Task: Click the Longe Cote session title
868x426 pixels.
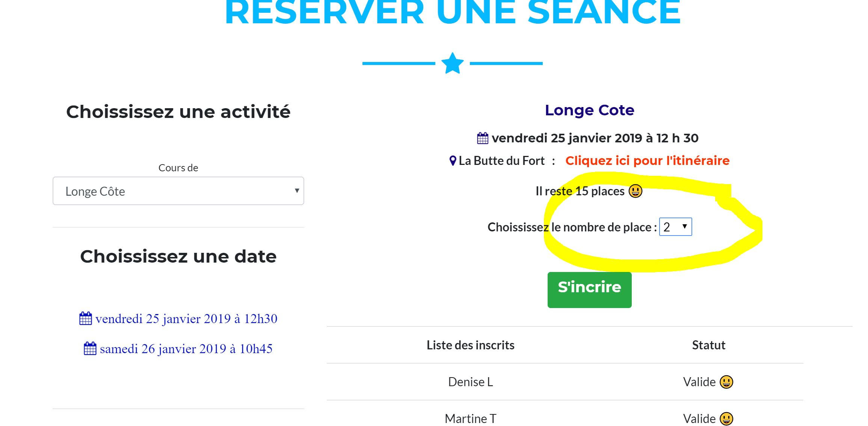Action: [590, 110]
